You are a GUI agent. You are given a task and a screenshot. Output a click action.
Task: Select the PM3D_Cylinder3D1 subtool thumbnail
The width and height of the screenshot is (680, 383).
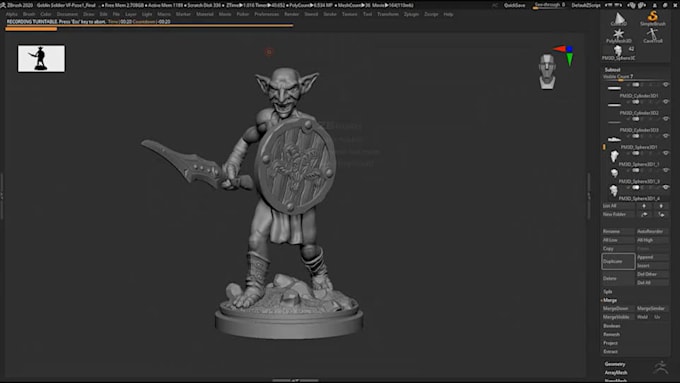tap(614, 88)
